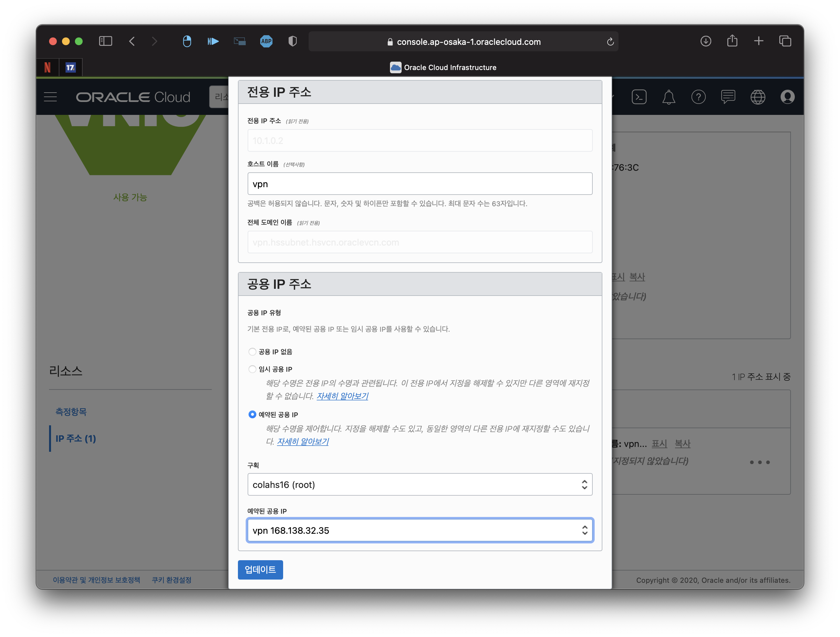Expand the colahs16 (root) compartment dropdown
The image size is (840, 637).
pos(420,484)
